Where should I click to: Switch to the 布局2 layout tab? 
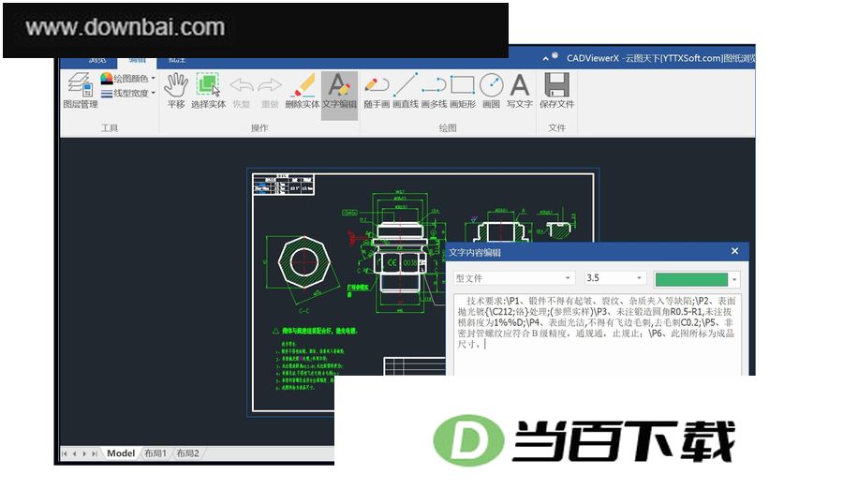click(187, 453)
